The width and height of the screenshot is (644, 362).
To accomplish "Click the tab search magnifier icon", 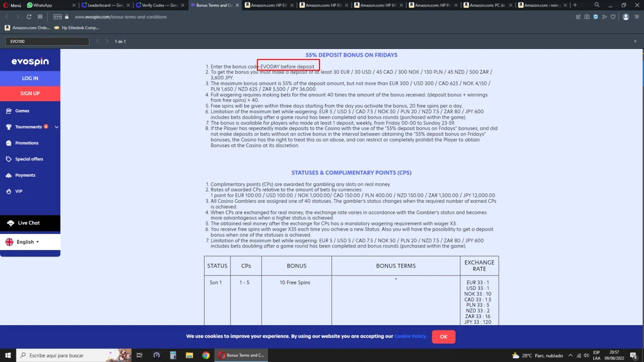I will 597,5.
